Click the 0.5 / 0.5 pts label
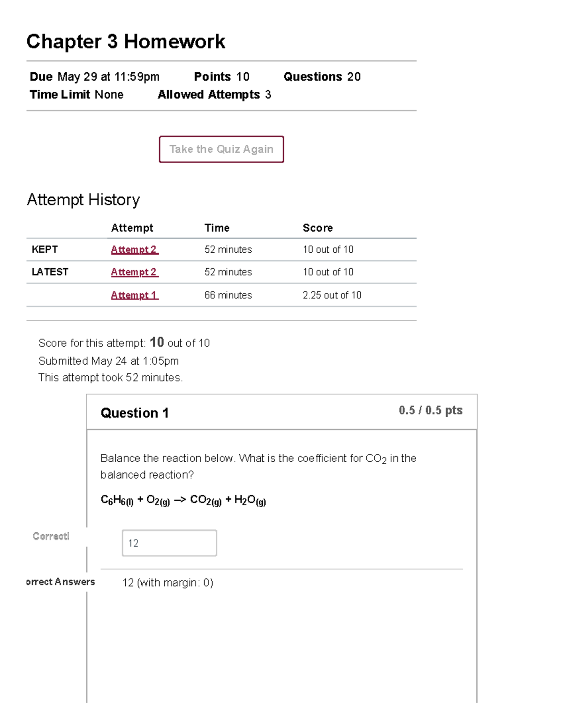 430,410
